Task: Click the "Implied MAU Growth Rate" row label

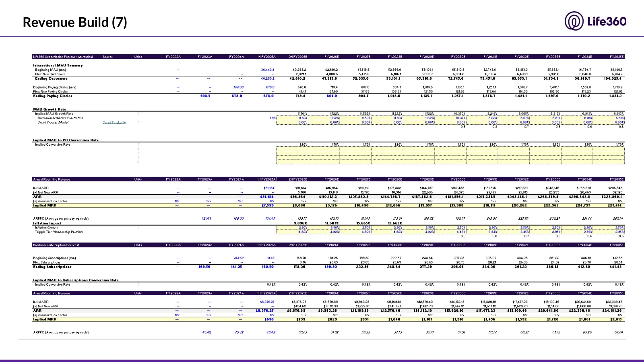Action: click(x=54, y=114)
